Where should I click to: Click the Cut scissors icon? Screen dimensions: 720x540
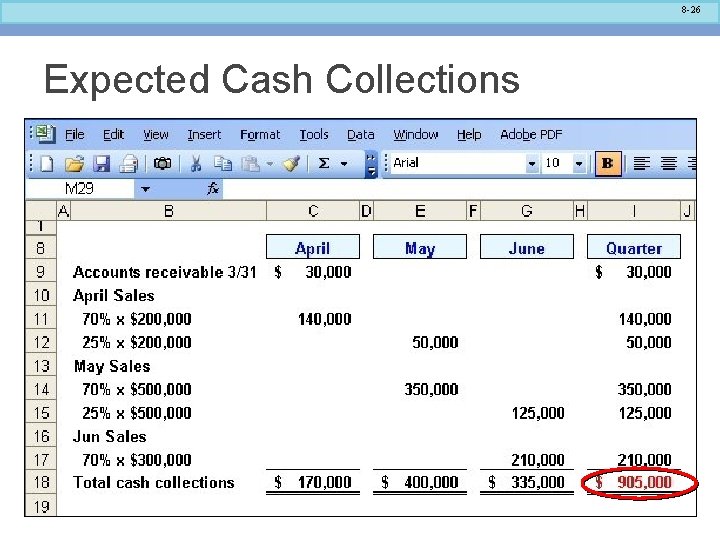[196, 164]
